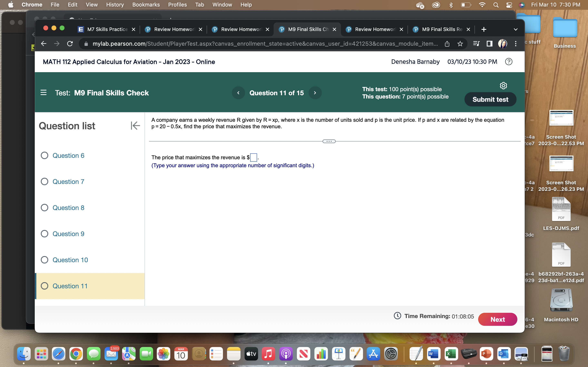Open the Chrome profile avatar

tap(502, 44)
